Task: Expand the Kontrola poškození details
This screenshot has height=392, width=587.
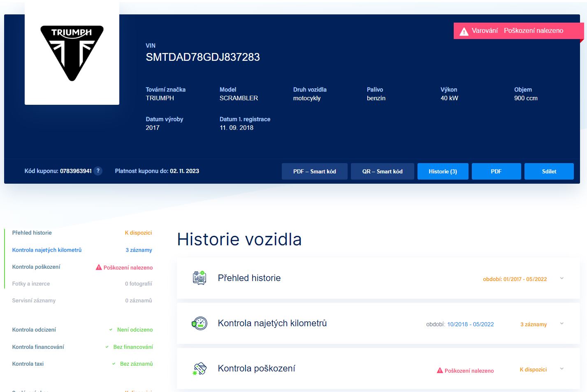Action: [x=562, y=369]
